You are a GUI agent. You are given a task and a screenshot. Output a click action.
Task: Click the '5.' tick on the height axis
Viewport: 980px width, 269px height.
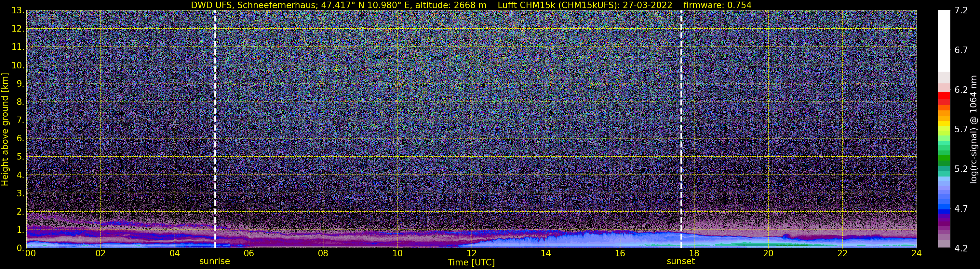(20, 157)
